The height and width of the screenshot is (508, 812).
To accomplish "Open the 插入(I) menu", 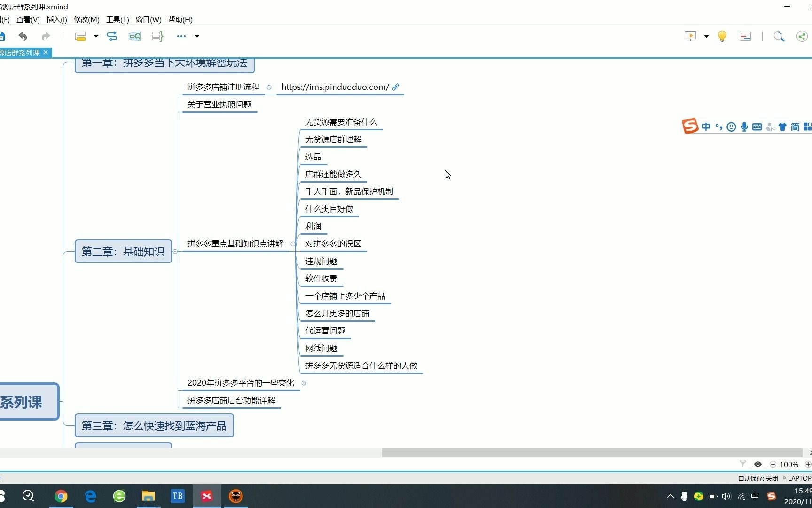I will pyautogui.click(x=56, y=19).
